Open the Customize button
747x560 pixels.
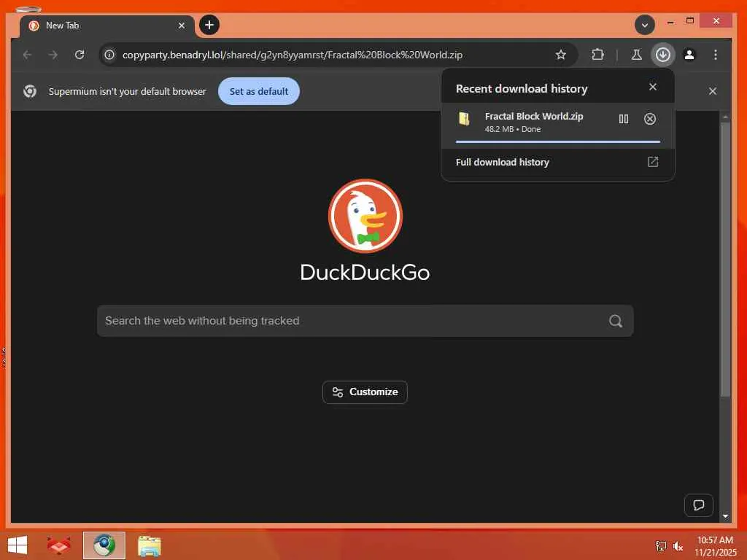[x=365, y=392]
